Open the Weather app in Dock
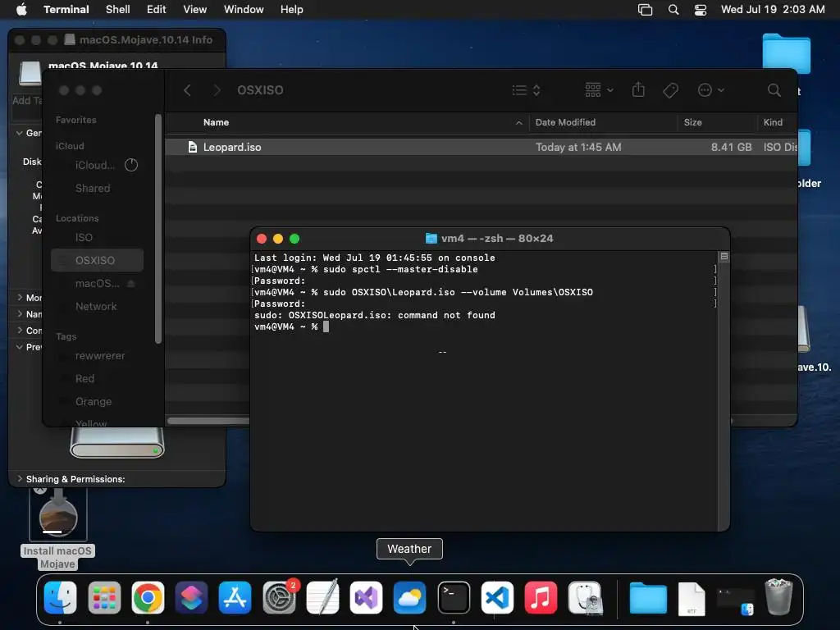 point(410,597)
